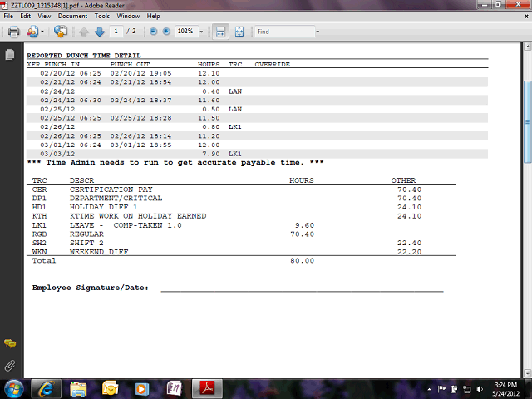Open the Help menu
The height and width of the screenshot is (399, 532).
pos(153,16)
